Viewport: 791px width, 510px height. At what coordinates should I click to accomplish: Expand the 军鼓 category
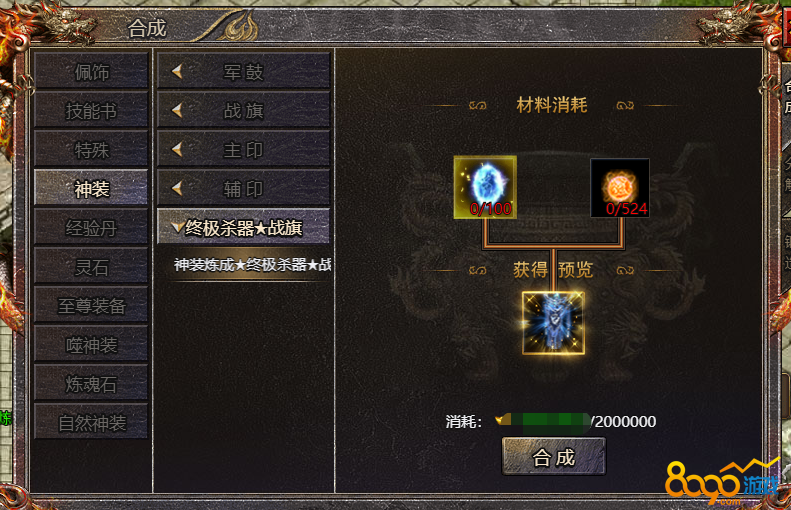(x=244, y=72)
